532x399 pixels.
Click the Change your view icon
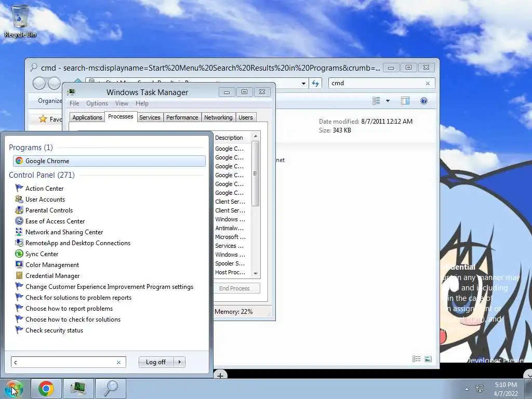[x=376, y=101]
